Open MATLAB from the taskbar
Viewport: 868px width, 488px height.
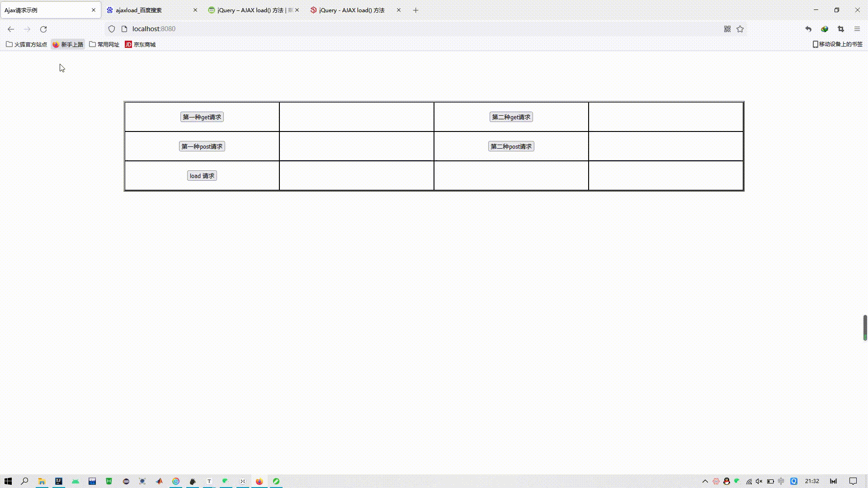[159, 481]
